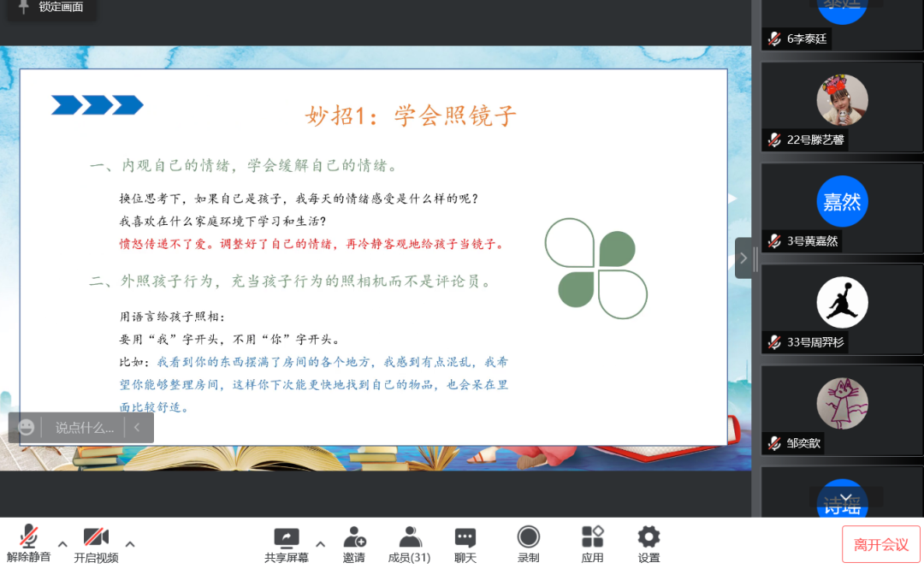
Task: Start recording with 录制 icon
Action: point(529,537)
